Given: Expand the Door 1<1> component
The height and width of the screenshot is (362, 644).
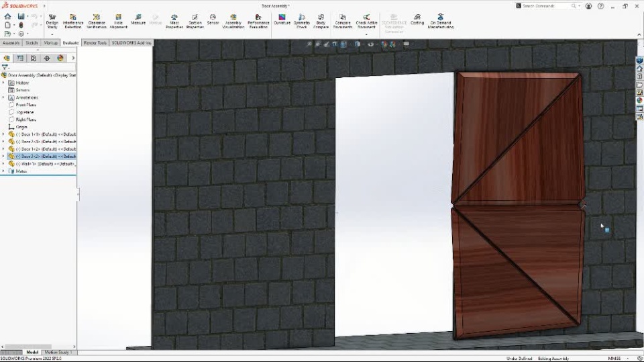Looking at the screenshot, I should 4,134.
